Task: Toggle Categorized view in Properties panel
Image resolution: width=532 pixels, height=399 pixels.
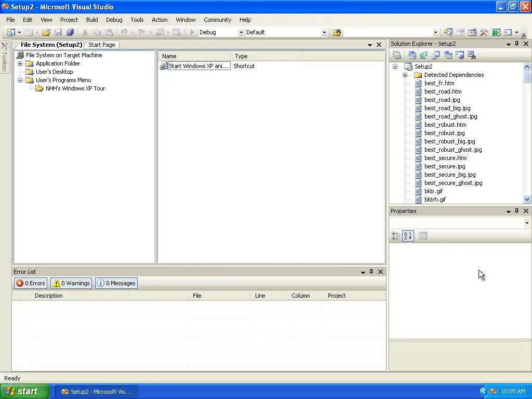Action: tap(395, 236)
